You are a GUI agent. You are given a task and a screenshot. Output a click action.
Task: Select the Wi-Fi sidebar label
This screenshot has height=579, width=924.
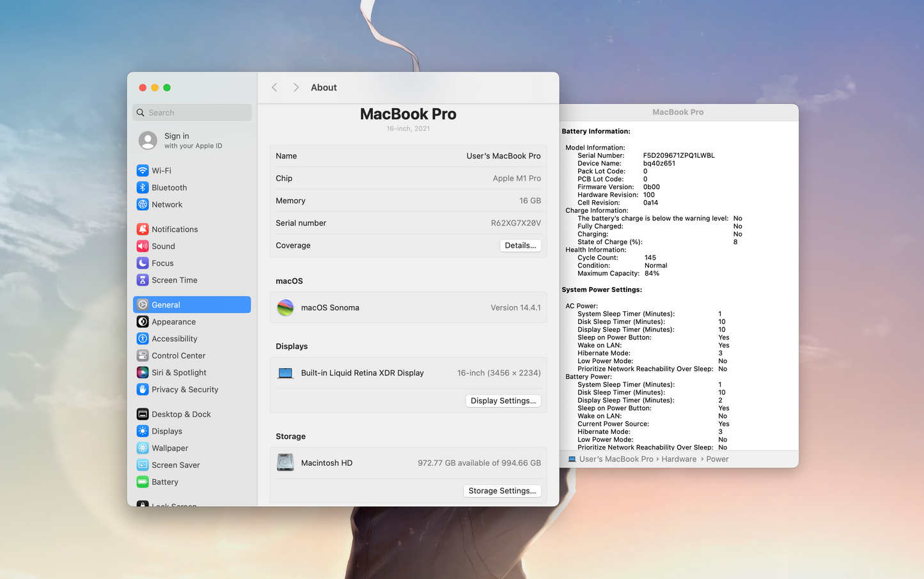pos(161,171)
